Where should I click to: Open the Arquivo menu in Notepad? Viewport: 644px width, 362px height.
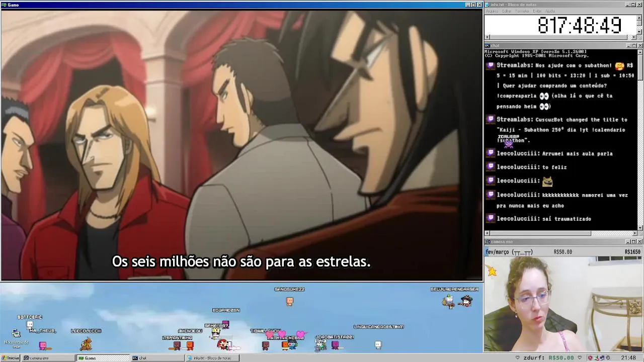pos(492,11)
